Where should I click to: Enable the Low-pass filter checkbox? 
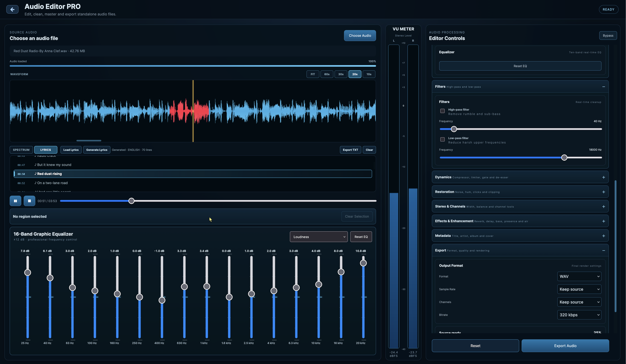coord(442,139)
